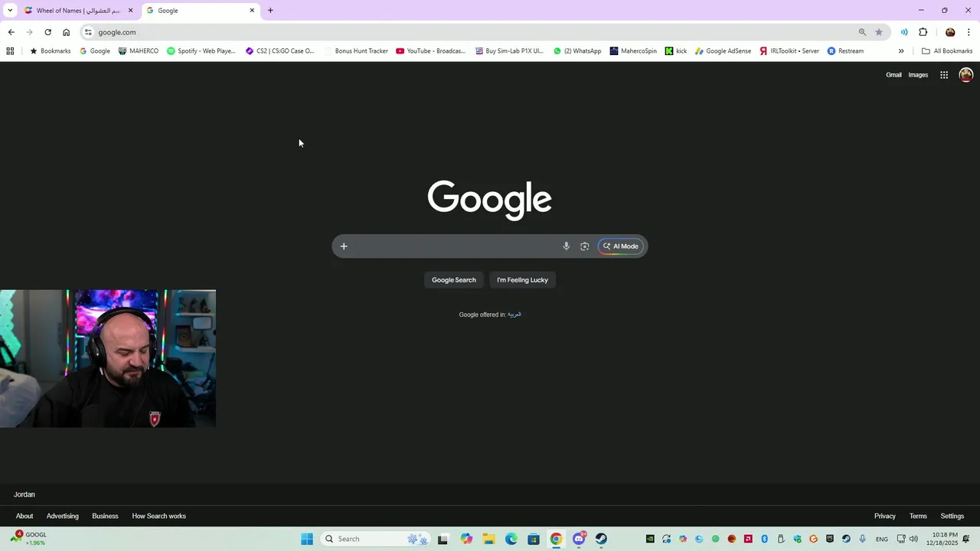Close the Google tab
980x551 pixels.
tap(252, 11)
